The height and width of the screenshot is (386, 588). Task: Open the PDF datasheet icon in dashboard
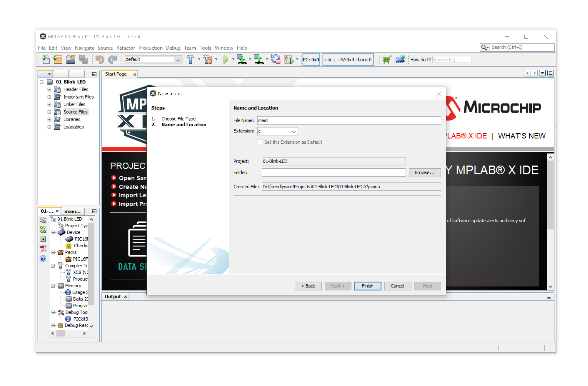point(43,249)
